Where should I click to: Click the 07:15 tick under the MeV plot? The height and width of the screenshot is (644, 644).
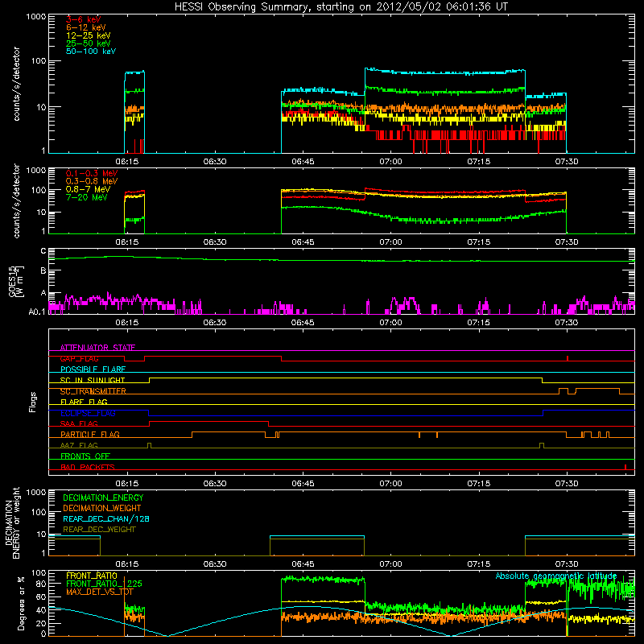[x=478, y=242]
